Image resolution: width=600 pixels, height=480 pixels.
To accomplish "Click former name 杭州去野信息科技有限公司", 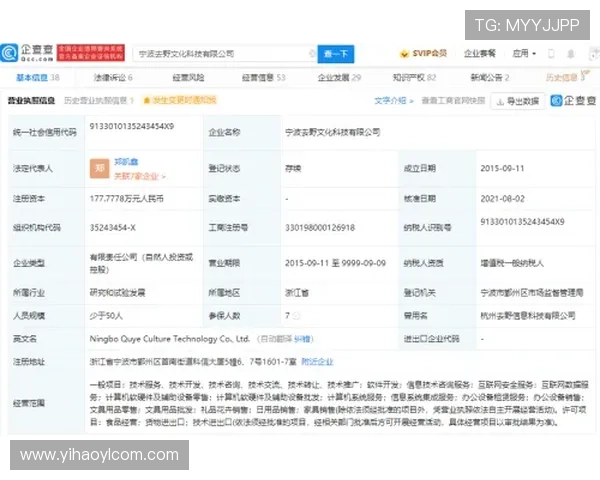I will (x=528, y=316).
